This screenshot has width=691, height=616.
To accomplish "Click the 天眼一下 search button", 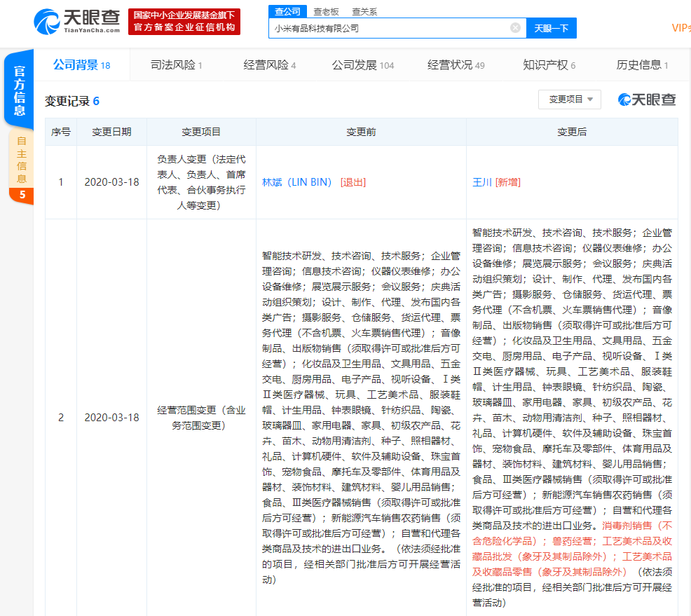I will (x=552, y=28).
